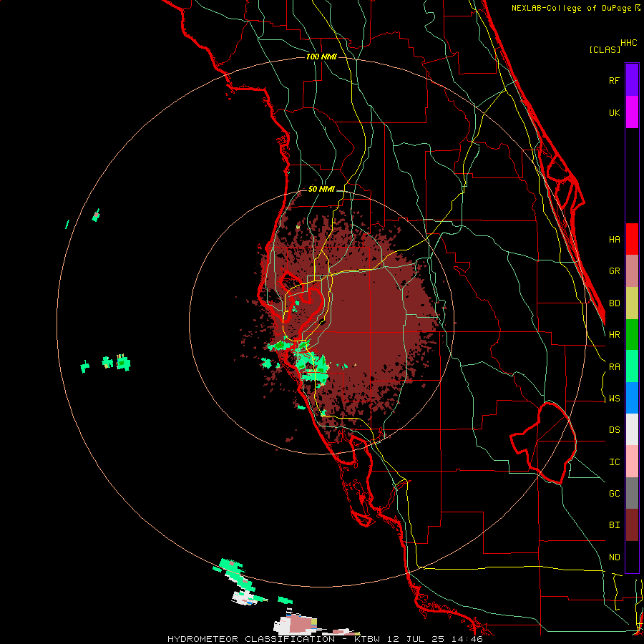This screenshot has height=644, width=644.
Task: Click the 100 NMI range ring label
Action: tap(321, 57)
